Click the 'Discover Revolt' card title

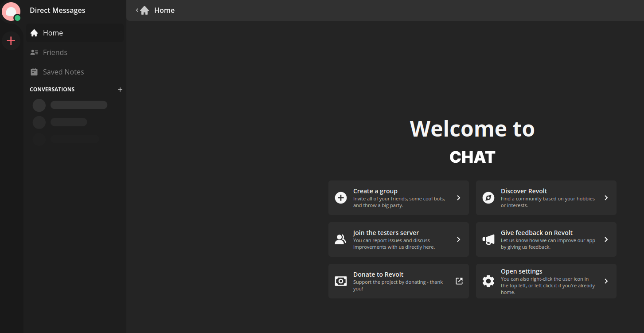[x=524, y=191]
